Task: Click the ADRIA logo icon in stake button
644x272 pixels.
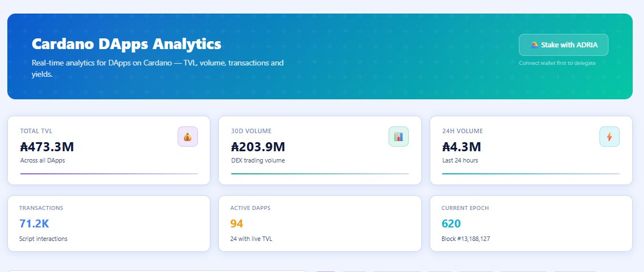Action: [535, 45]
